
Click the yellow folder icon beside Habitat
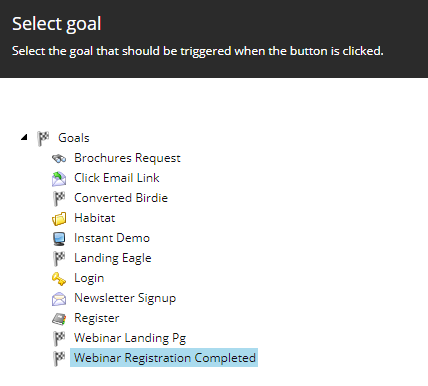pyautogui.click(x=59, y=219)
